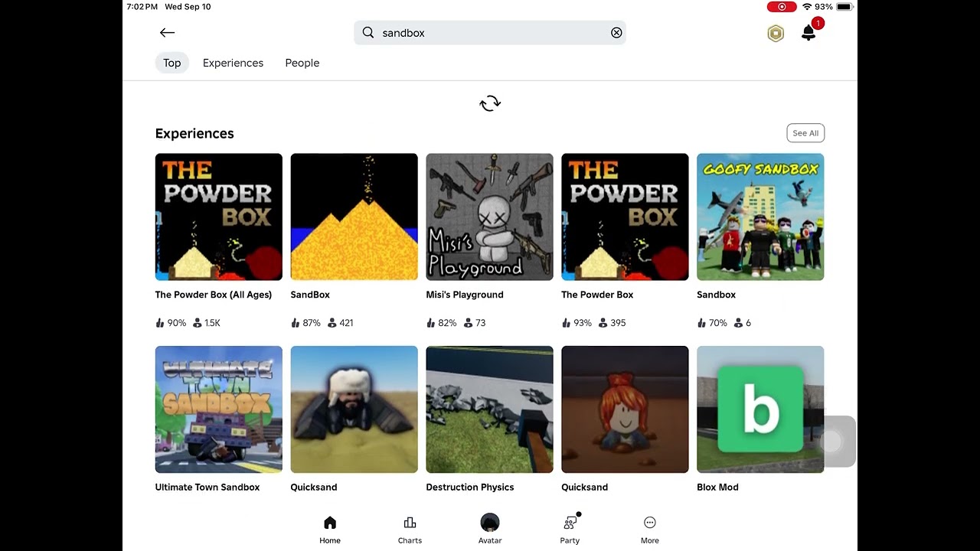This screenshot has height=551, width=980.
Task: Open the Robux icon
Action: click(776, 33)
